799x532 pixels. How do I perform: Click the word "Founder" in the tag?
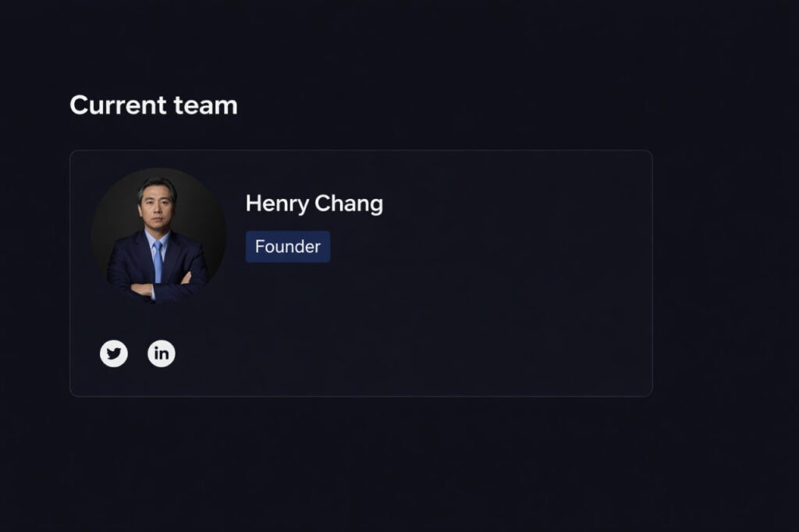click(288, 246)
